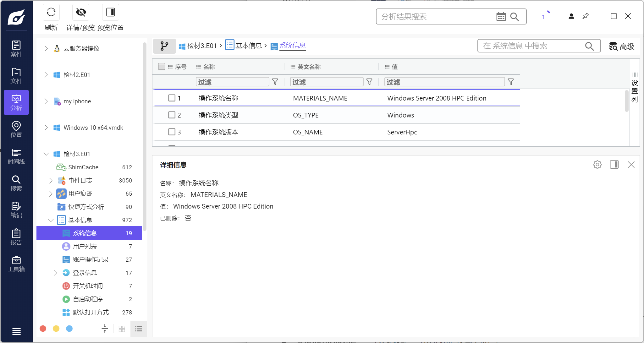Click the red tag color dot
This screenshot has width=644, height=343.
point(43,329)
